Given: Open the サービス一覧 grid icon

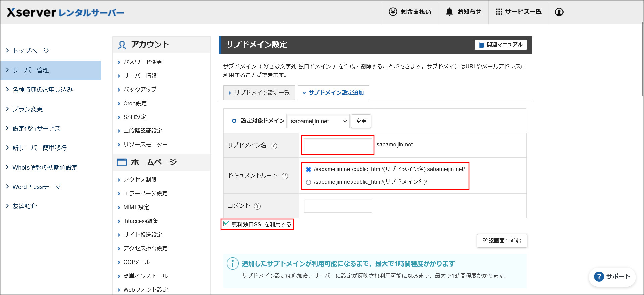Looking at the screenshot, I should click(x=499, y=12).
